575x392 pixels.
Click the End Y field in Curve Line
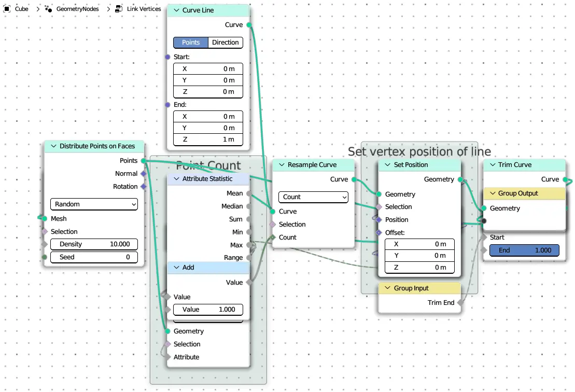[x=208, y=128]
